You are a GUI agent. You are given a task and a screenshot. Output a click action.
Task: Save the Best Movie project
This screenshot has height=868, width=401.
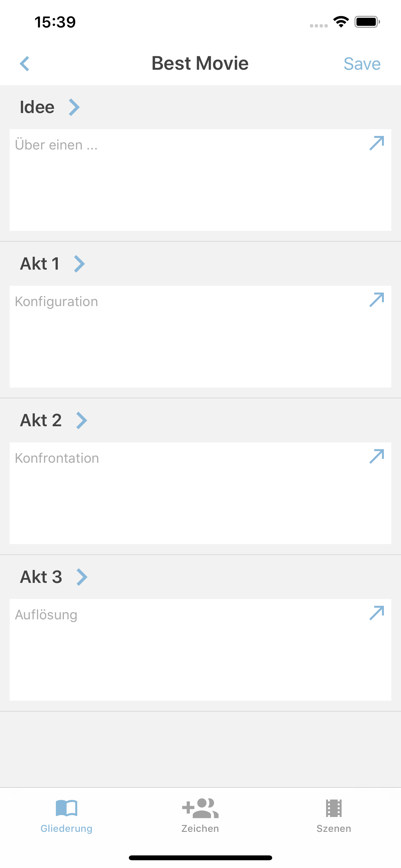click(362, 64)
